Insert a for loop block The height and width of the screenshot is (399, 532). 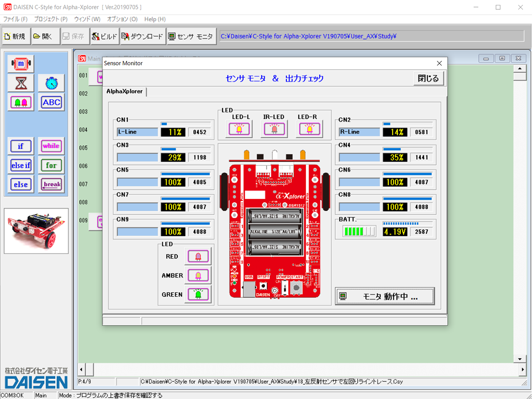point(51,165)
